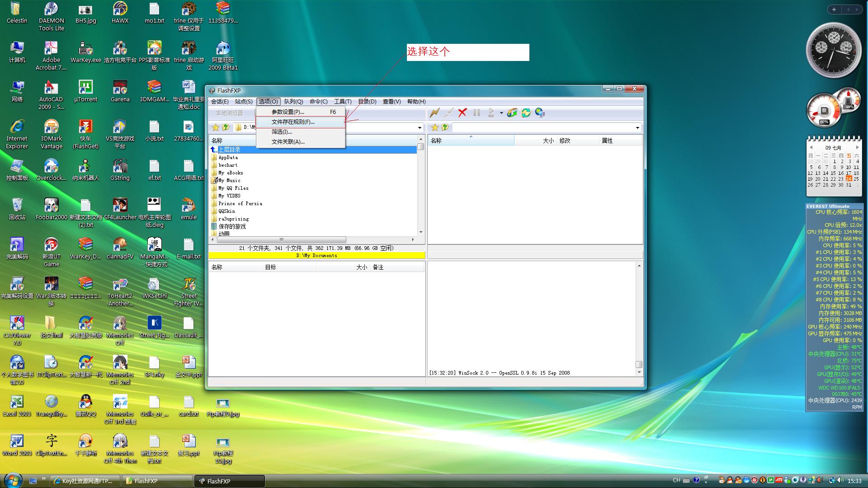Click the µTorrent tray icon

click(770, 480)
